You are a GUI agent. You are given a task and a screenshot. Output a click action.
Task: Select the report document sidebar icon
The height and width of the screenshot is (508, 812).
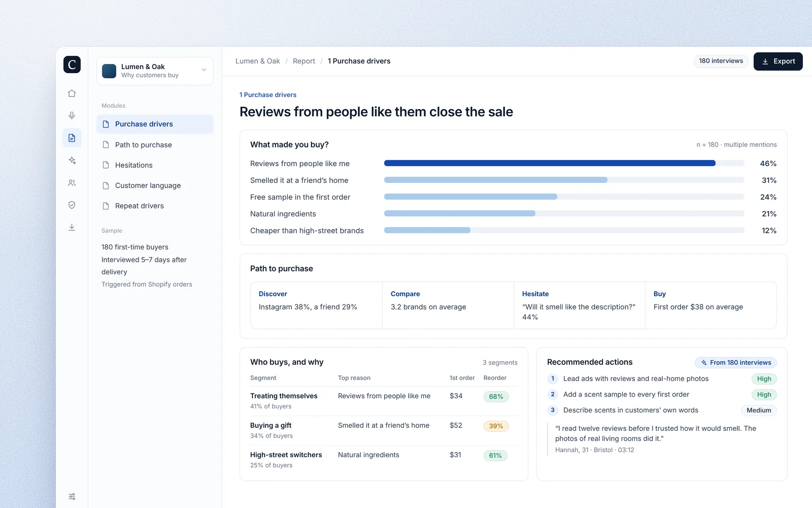[72, 138]
